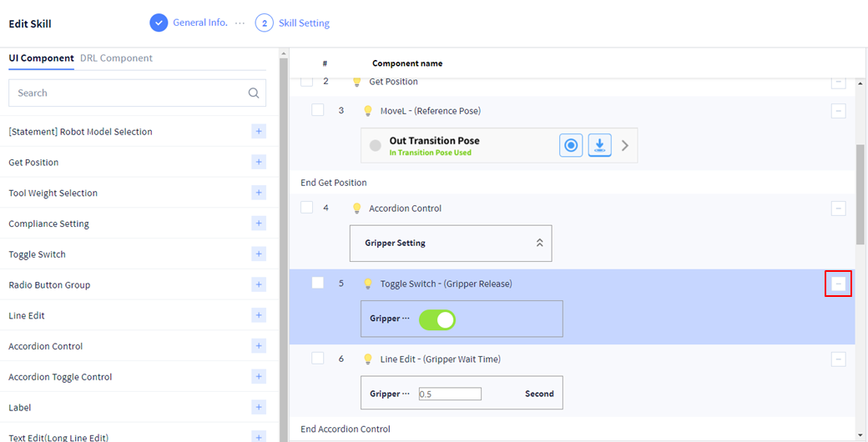Tick the checkbox for Line Edit row 6
The image size is (868, 442).
click(x=318, y=358)
